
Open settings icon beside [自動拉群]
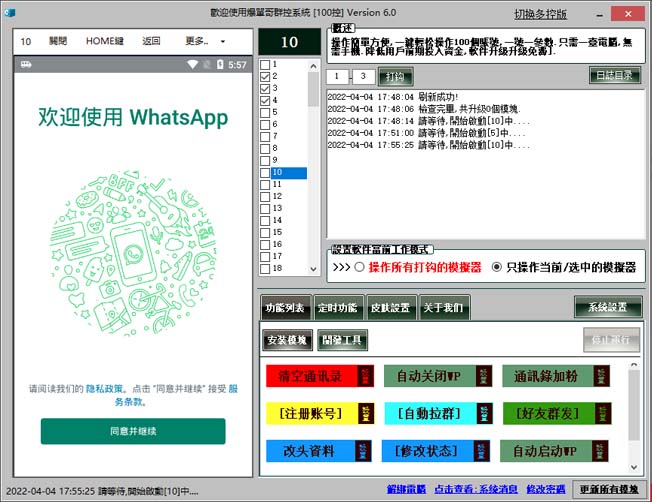pyautogui.click(x=484, y=413)
